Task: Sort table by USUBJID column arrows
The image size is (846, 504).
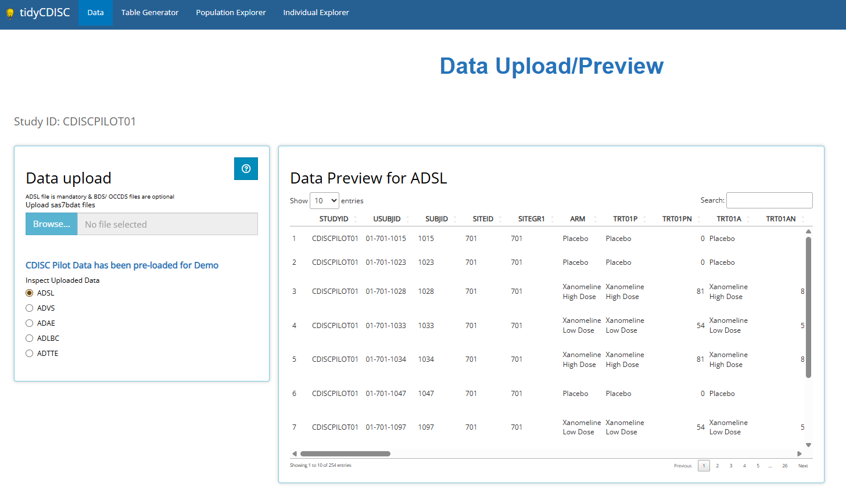Action: pos(407,219)
